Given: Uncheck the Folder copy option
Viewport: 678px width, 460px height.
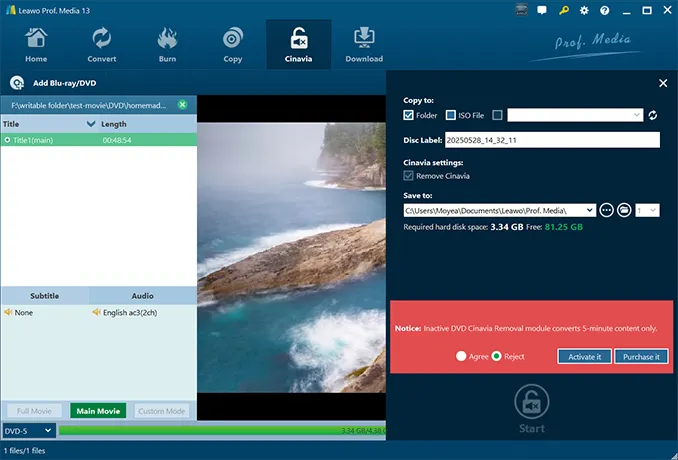Looking at the screenshot, I should pyautogui.click(x=409, y=115).
